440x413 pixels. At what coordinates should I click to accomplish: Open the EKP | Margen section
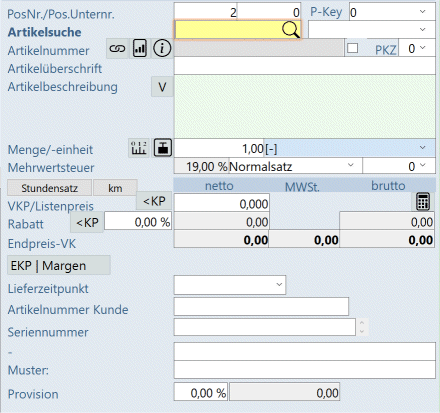click(59, 265)
